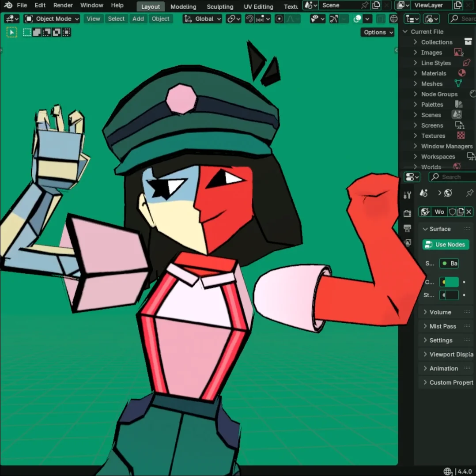Click the Fake User shield on the World data-block
476x476 pixels.
click(451, 212)
